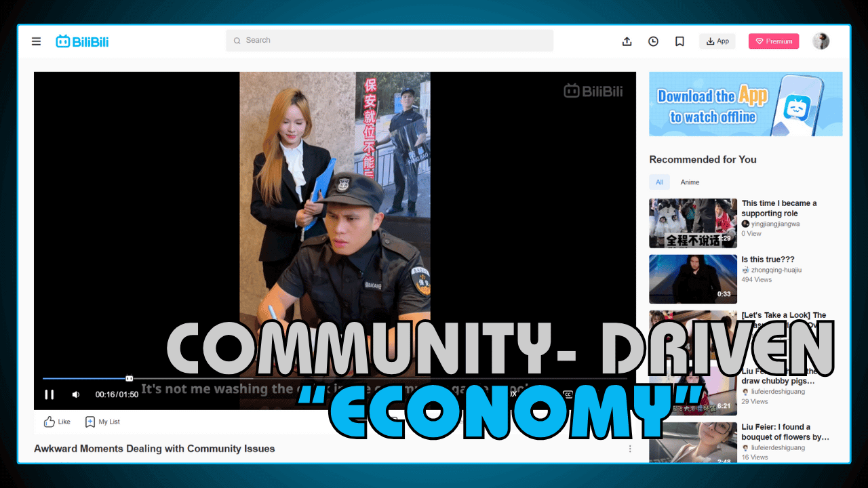Click the '494 Views' text
The height and width of the screenshot is (488, 868).
[x=757, y=279]
